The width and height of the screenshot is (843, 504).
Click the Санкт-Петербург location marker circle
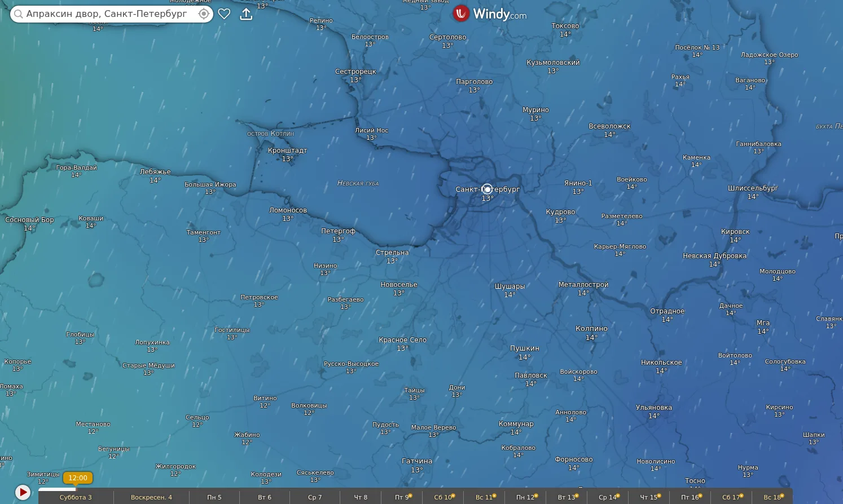click(488, 189)
